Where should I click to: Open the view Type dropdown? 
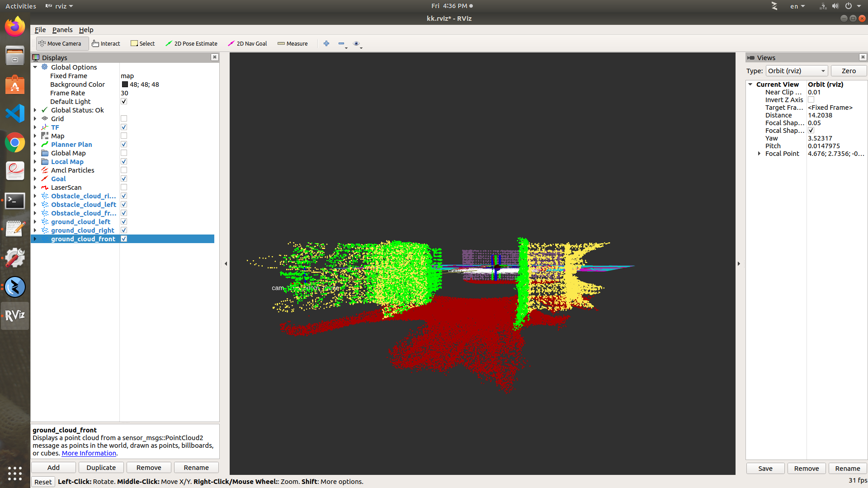pos(796,71)
